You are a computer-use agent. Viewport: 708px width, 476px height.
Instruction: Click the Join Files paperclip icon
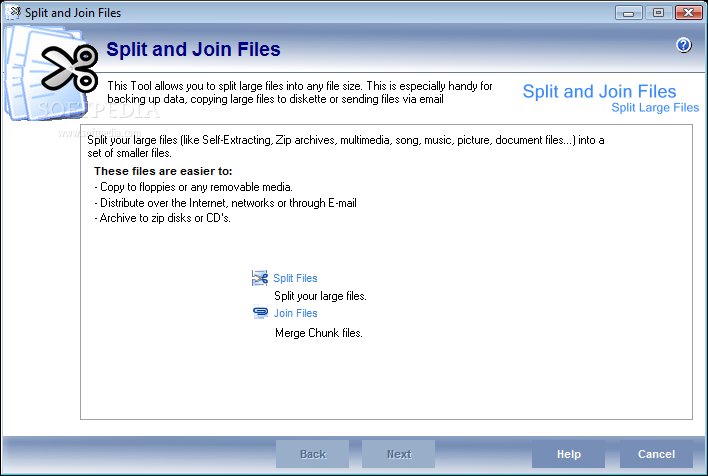[x=260, y=313]
